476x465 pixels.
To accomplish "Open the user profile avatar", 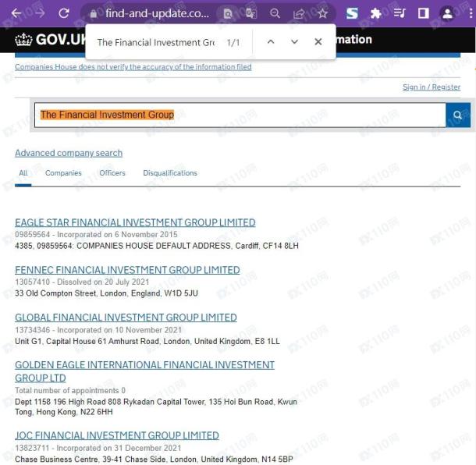I will (x=447, y=13).
